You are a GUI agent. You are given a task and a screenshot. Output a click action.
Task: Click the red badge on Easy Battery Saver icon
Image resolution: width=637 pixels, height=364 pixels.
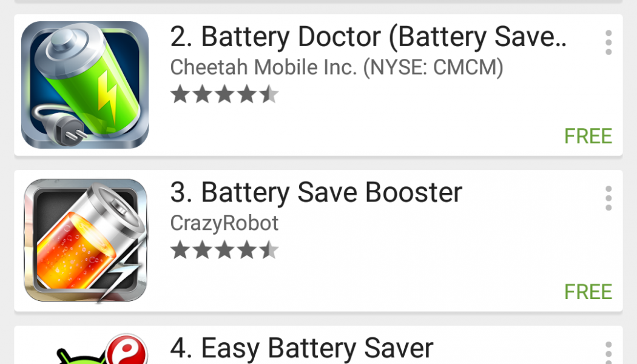tap(125, 349)
